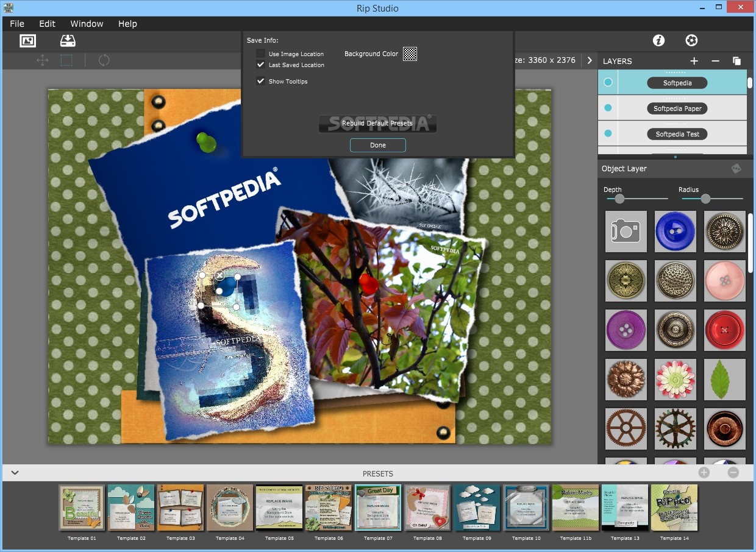Remove layer with minus icon
The width and height of the screenshot is (756, 552).
click(x=716, y=61)
